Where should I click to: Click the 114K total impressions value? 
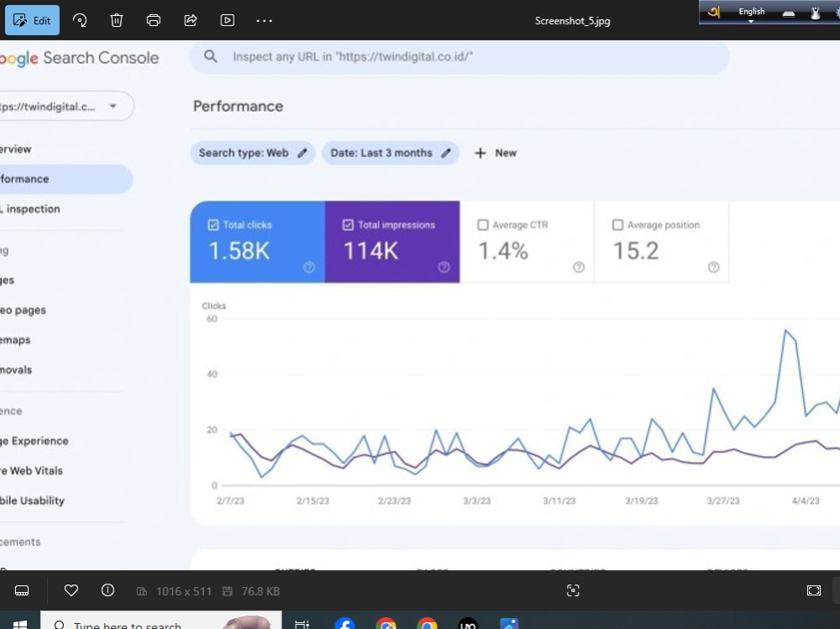[370, 251]
